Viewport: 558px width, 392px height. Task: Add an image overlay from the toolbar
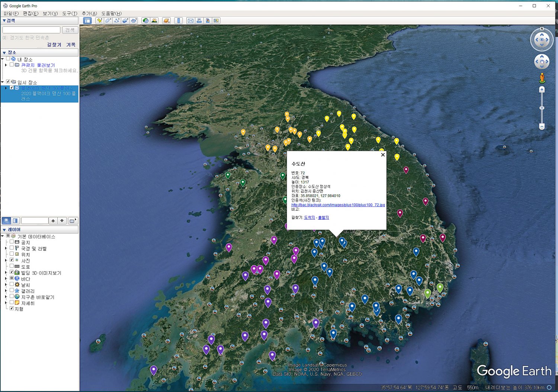125,21
